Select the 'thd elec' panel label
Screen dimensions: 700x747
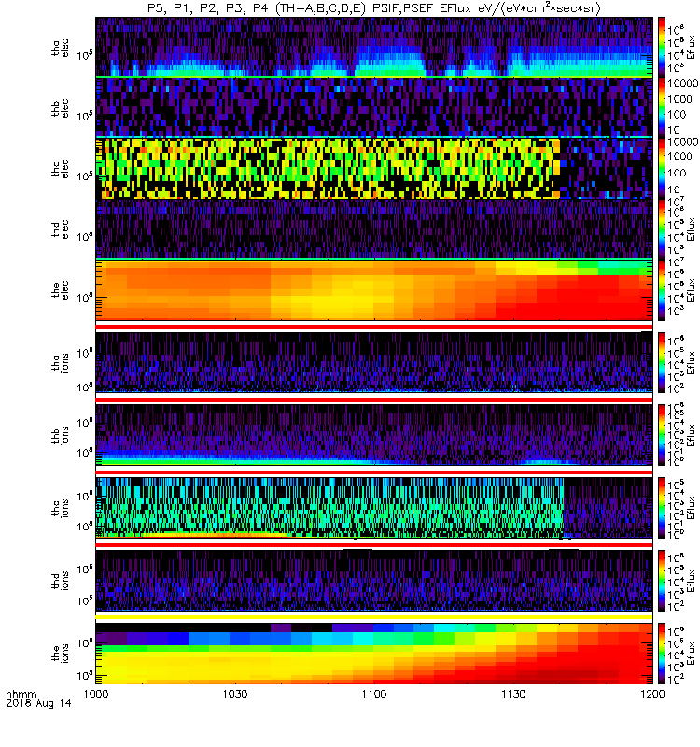[60, 229]
